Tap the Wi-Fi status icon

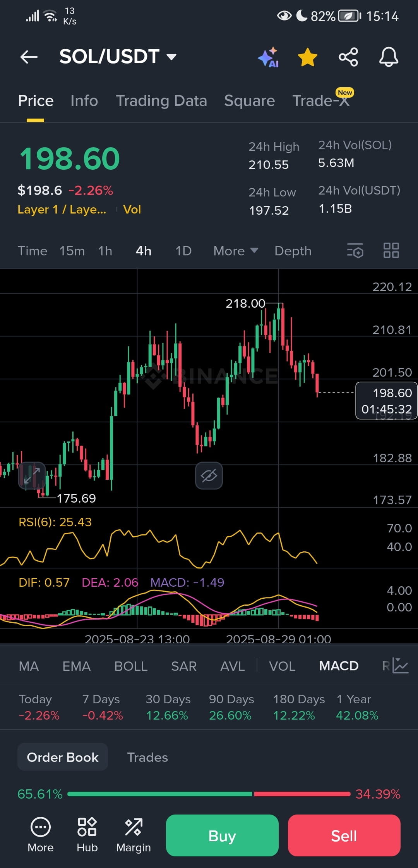point(50,16)
